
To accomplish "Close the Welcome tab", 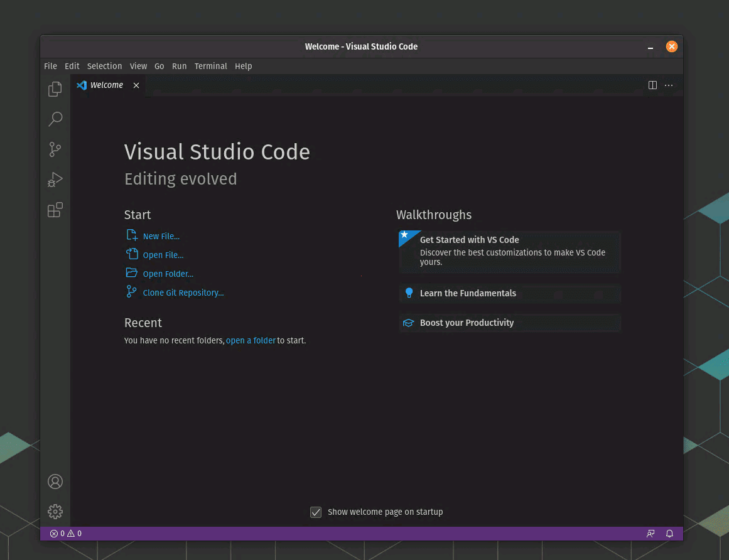I will point(136,85).
